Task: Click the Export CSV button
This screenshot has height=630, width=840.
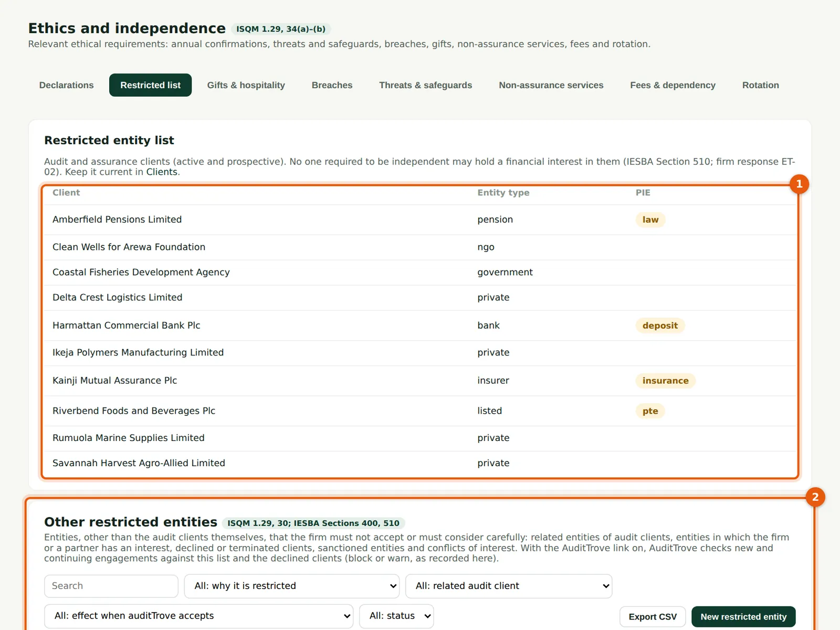Action: (x=653, y=616)
